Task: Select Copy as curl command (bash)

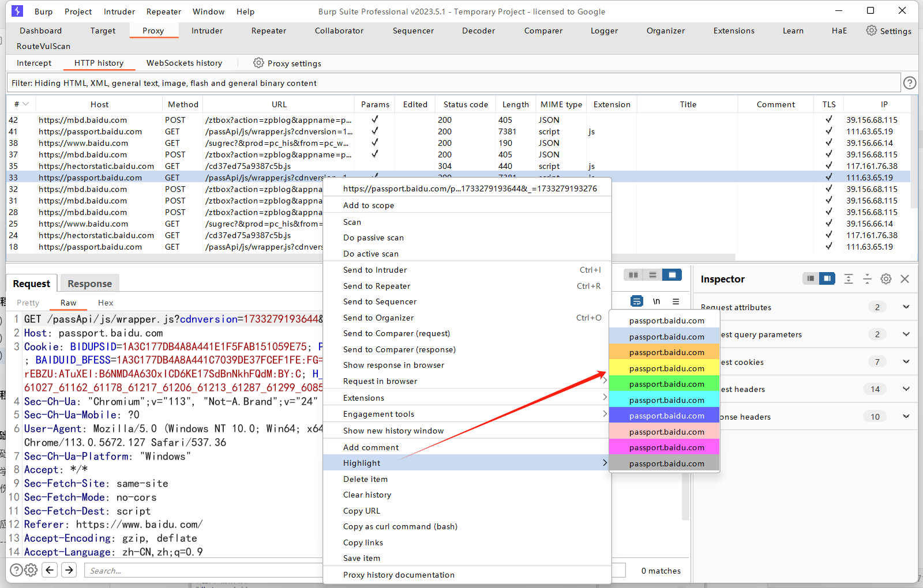Action: [x=467, y=526]
